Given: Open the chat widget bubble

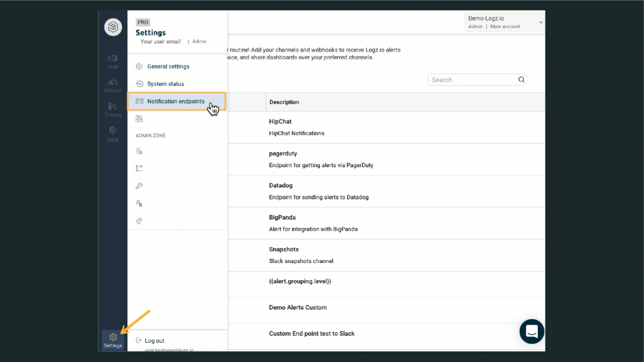Looking at the screenshot, I should click(532, 331).
